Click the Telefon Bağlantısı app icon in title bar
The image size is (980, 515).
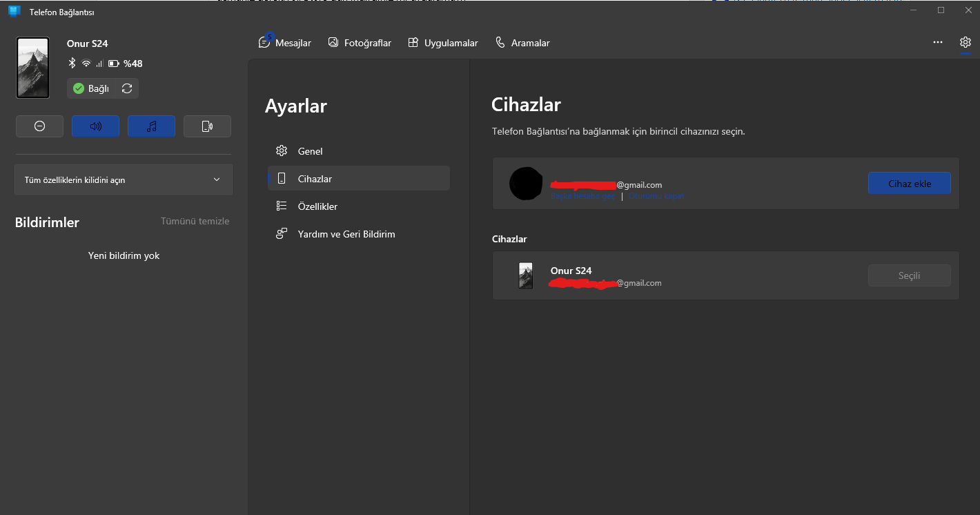pyautogui.click(x=14, y=11)
